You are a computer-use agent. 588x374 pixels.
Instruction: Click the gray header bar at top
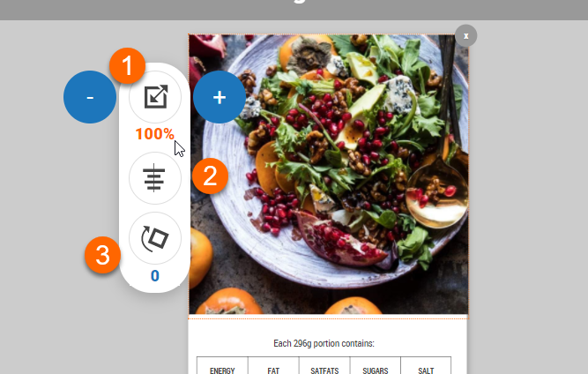pos(294,10)
